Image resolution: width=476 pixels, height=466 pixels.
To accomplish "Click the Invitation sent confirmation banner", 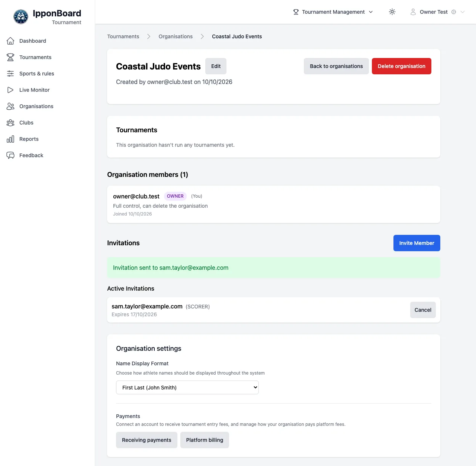I will point(274,268).
